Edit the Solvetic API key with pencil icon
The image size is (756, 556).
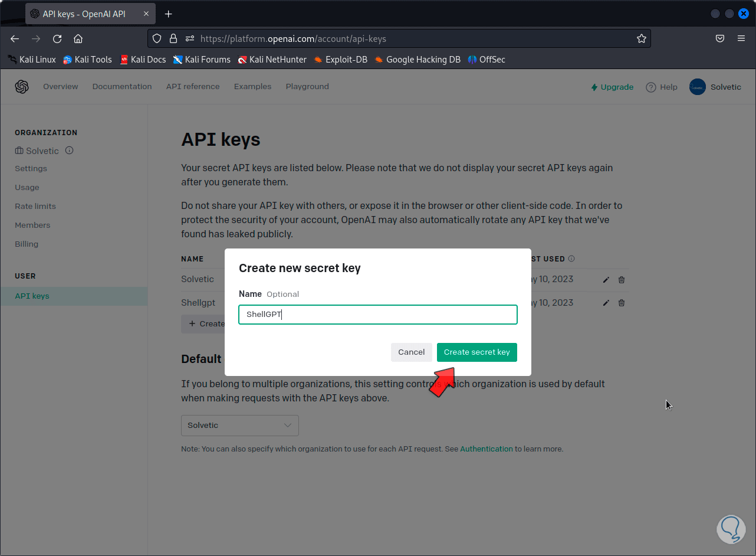[x=606, y=280]
